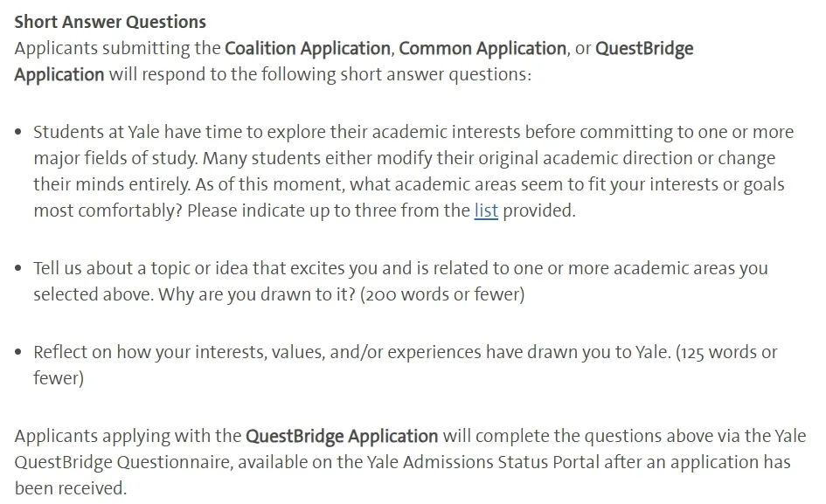This screenshot has width=826, height=504.
Task: Click the "Students at Yale" opening phrase
Action: coord(96,132)
